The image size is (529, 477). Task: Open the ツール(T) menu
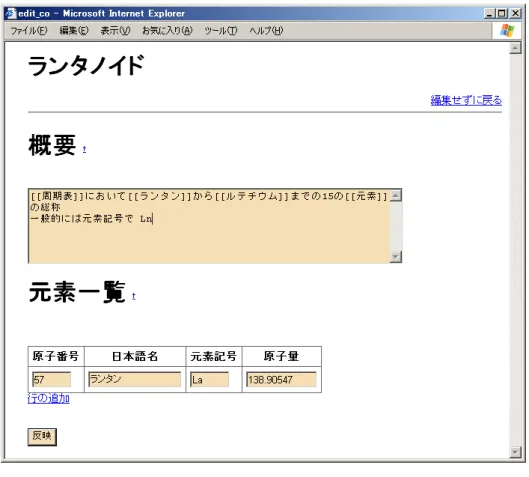tap(221, 31)
